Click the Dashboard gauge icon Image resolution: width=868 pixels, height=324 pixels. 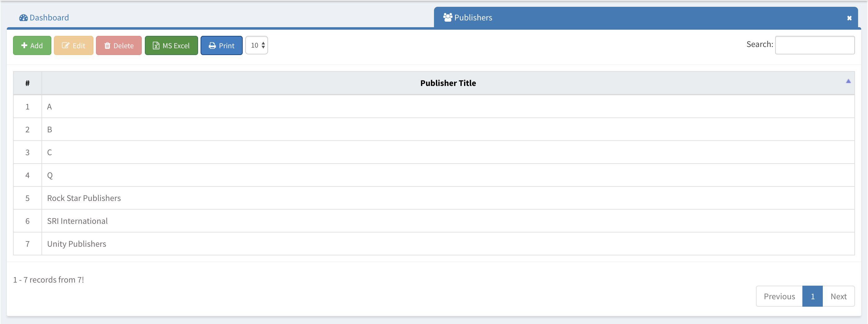click(x=23, y=18)
